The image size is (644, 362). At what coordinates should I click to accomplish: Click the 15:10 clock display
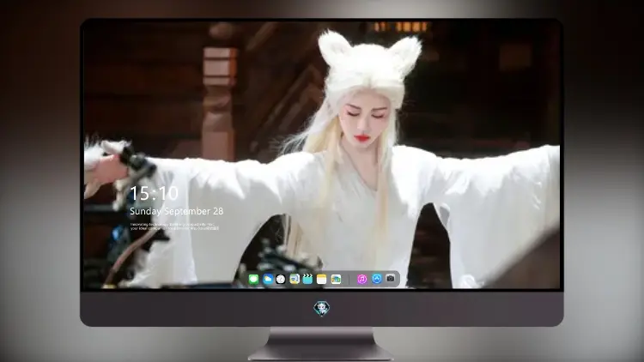coord(154,193)
